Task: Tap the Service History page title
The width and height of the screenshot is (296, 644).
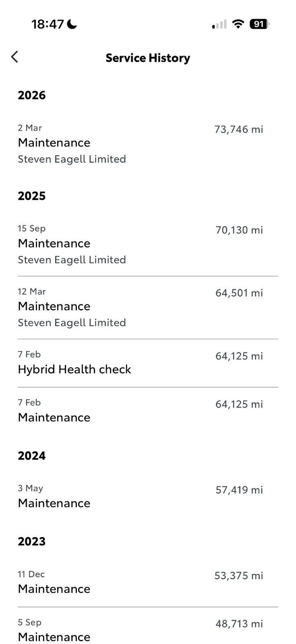Action: point(148,58)
